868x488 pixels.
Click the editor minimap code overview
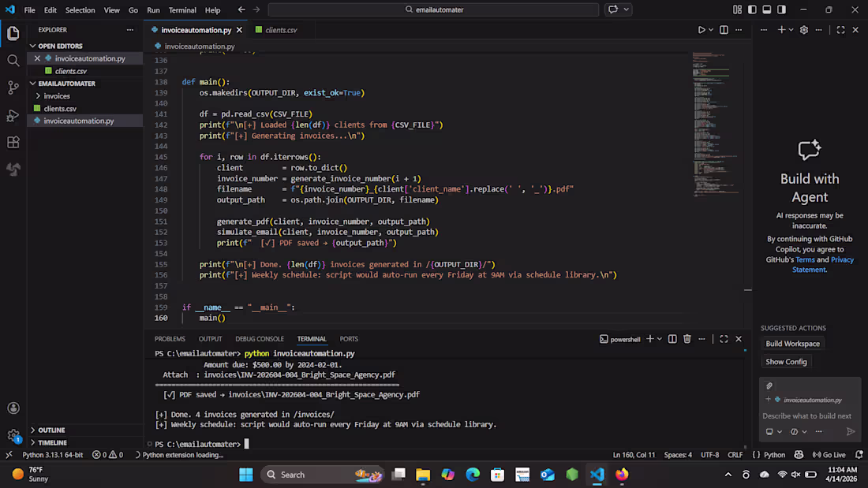pos(714,118)
